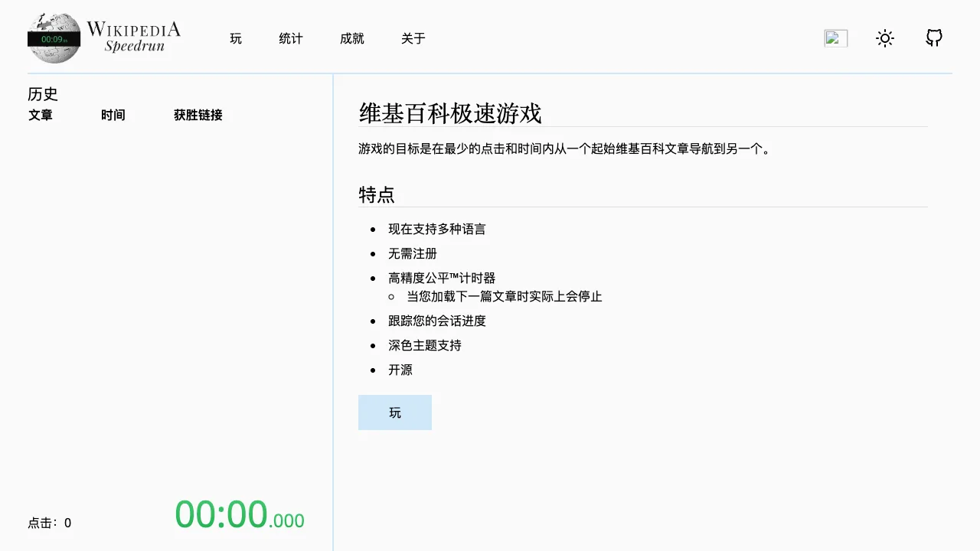Click the small timer on the globe logo
This screenshot has width=980, height=551.
coord(54,39)
